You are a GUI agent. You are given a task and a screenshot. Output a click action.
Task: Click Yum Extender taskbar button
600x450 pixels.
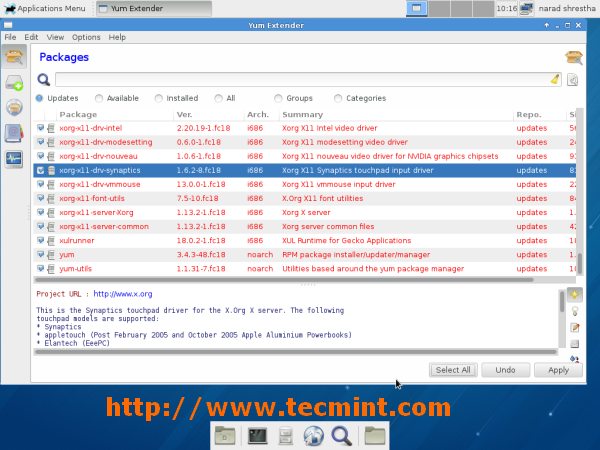pos(154,8)
